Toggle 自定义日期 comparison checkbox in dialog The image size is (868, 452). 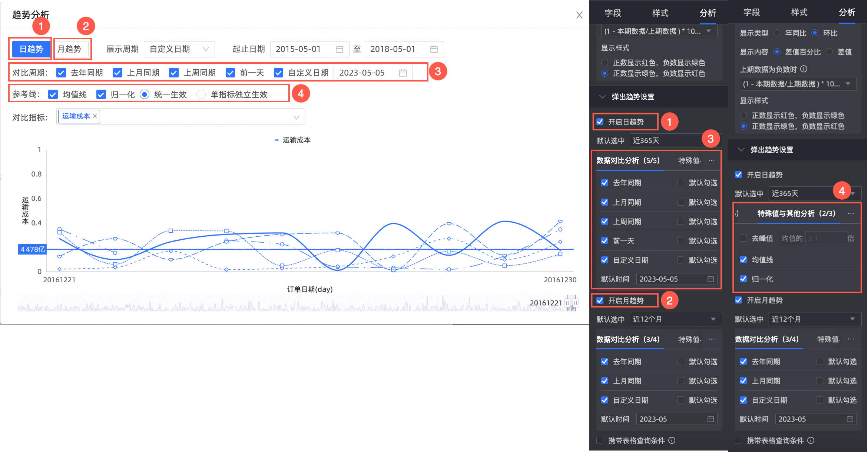(x=278, y=73)
